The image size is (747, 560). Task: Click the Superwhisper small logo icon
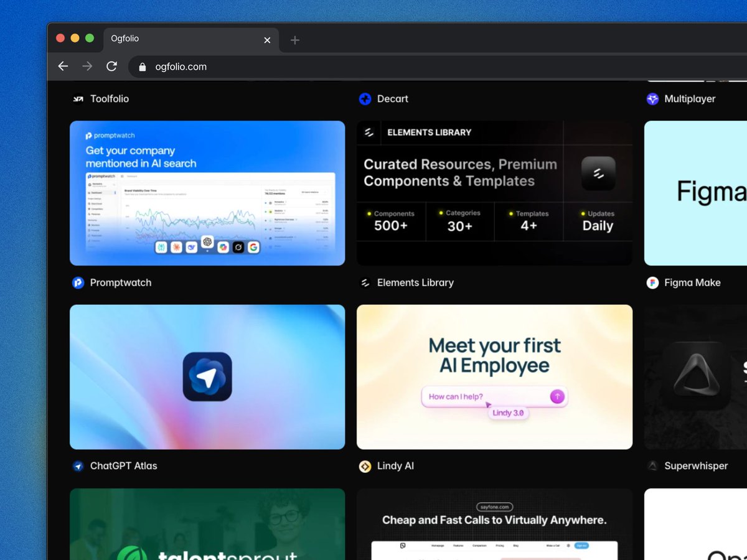pyautogui.click(x=652, y=466)
